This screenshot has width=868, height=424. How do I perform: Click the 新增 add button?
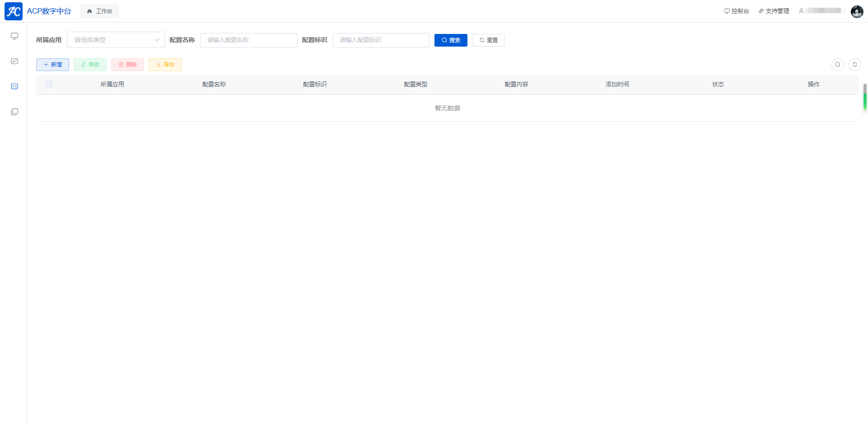[x=52, y=65]
